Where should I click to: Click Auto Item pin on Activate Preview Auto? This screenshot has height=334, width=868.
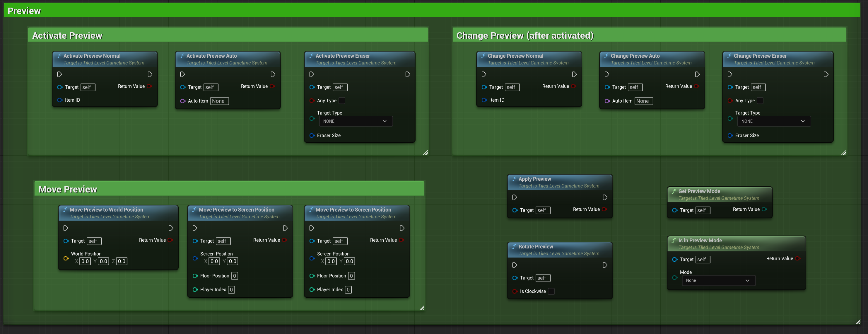point(183,101)
